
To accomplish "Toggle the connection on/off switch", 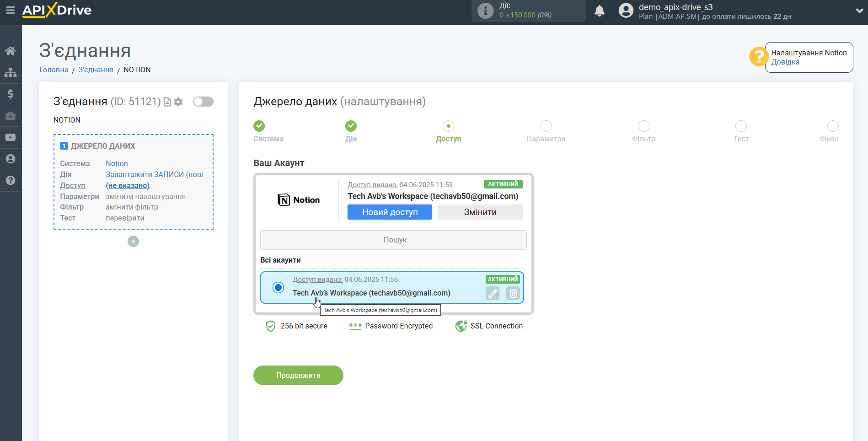I will [x=203, y=102].
